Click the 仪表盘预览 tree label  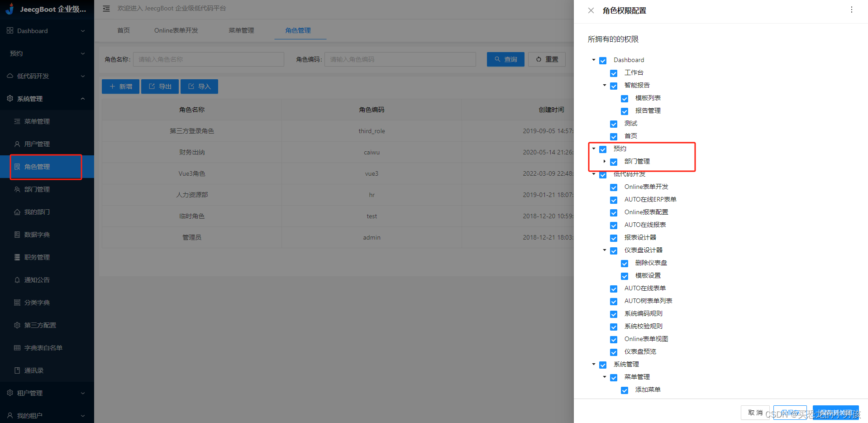[640, 351]
